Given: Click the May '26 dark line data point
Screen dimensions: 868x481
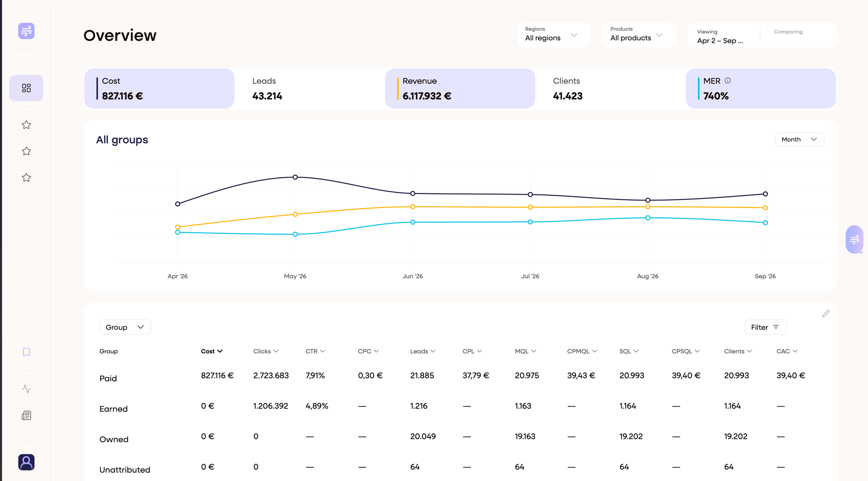Looking at the screenshot, I should 295,177.
